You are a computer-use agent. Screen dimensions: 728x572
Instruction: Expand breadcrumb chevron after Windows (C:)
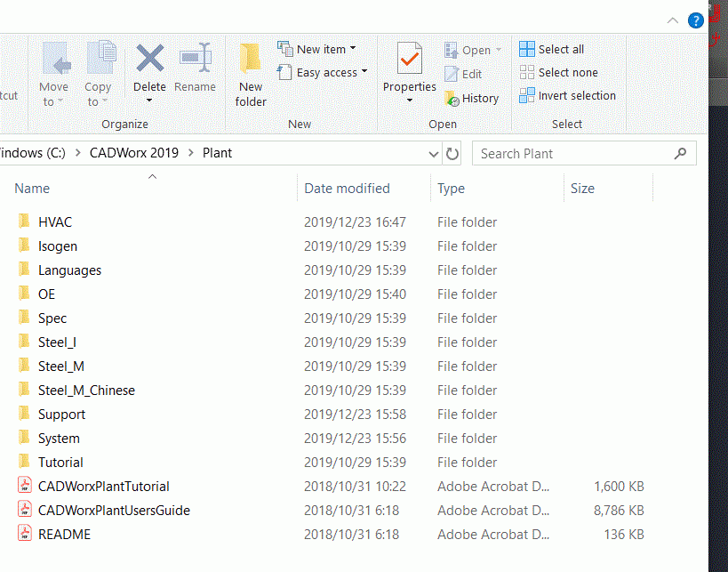pyautogui.click(x=77, y=153)
